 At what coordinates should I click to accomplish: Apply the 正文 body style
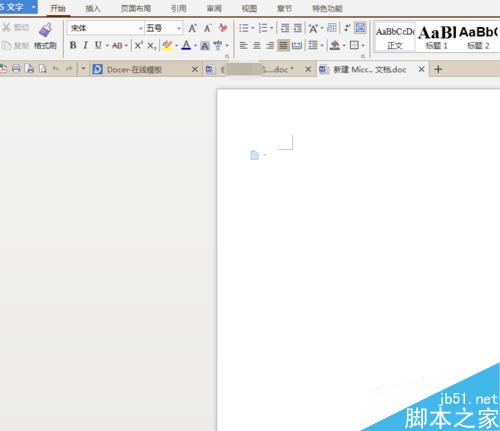395,37
